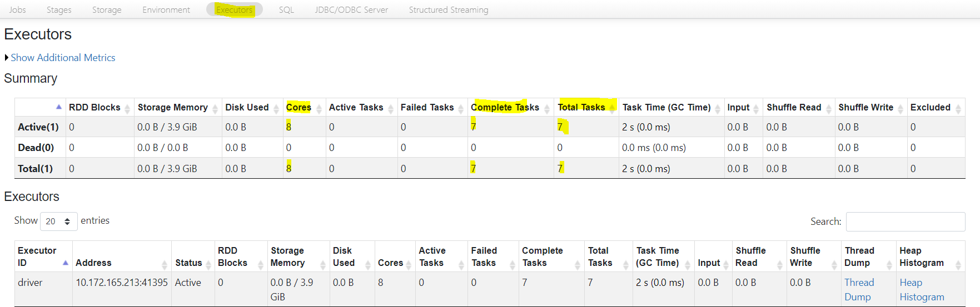Sort summary table by RDD Blocks arrows
This screenshot has height=307, width=980.
pyautogui.click(x=127, y=108)
